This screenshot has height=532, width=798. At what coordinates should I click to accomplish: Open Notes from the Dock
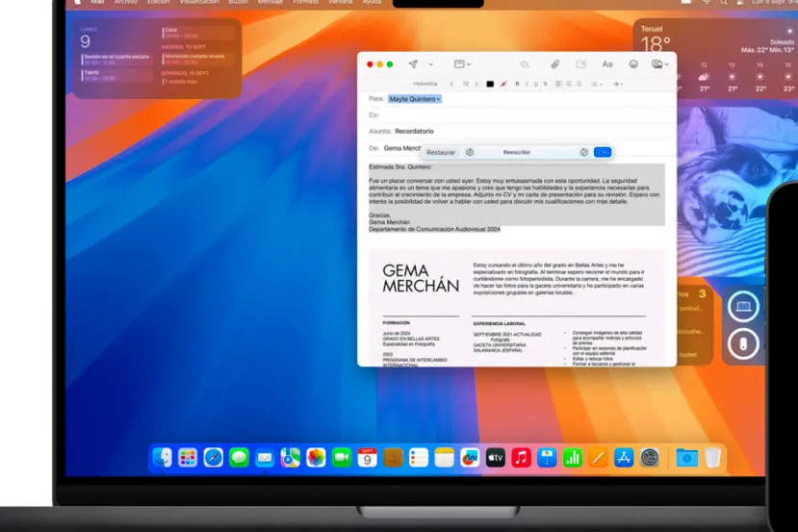point(445,458)
